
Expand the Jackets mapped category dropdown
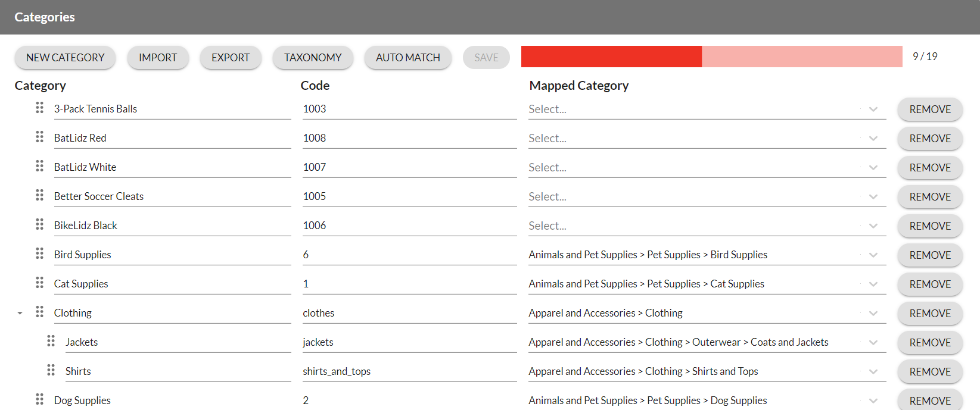[x=873, y=343]
